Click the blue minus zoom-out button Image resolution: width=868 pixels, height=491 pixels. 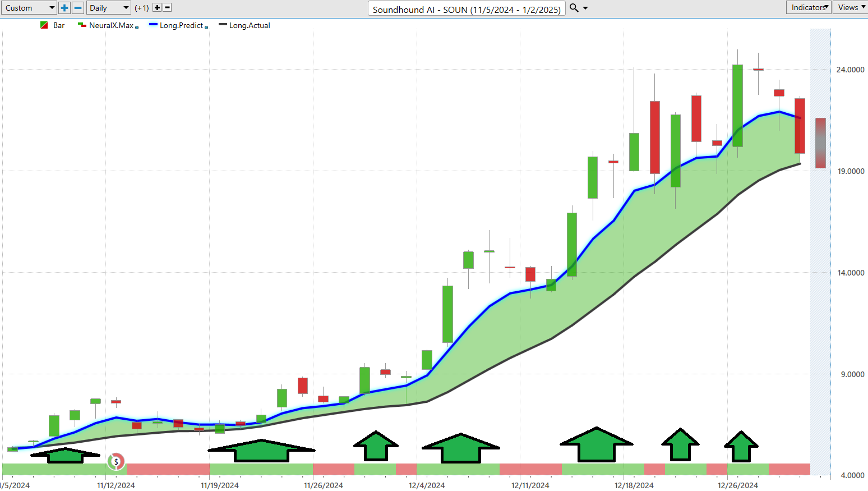pyautogui.click(x=79, y=8)
